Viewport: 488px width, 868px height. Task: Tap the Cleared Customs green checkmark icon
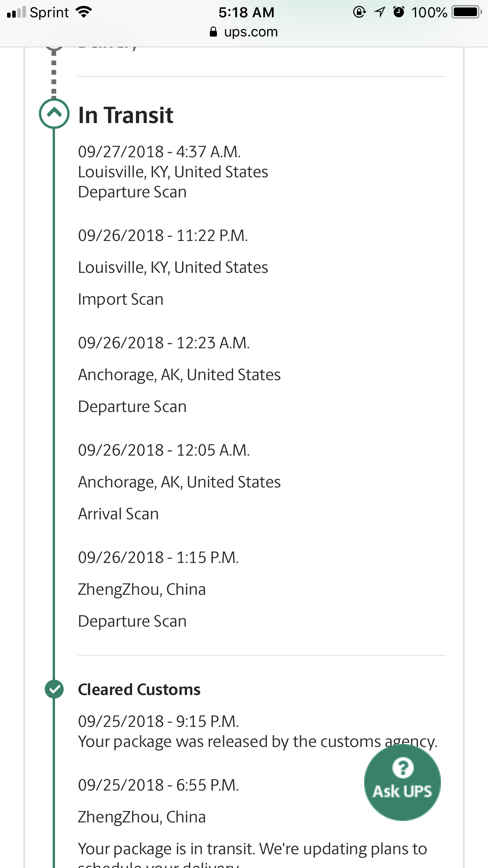54,689
